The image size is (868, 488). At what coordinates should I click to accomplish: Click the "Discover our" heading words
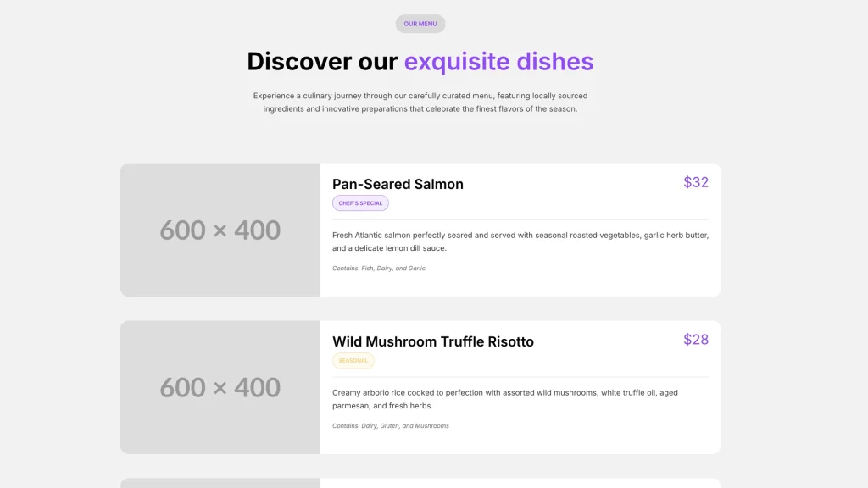(322, 62)
